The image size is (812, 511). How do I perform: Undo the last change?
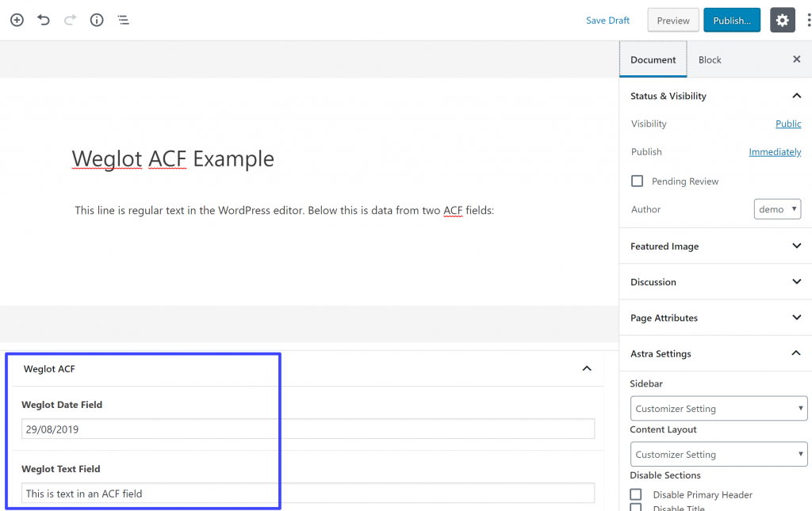44,20
